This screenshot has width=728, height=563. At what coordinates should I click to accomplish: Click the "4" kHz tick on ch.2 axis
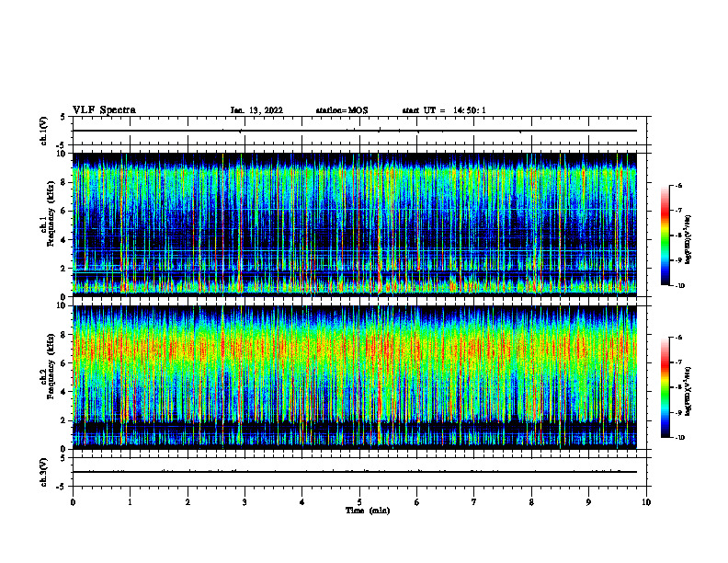tap(64, 392)
